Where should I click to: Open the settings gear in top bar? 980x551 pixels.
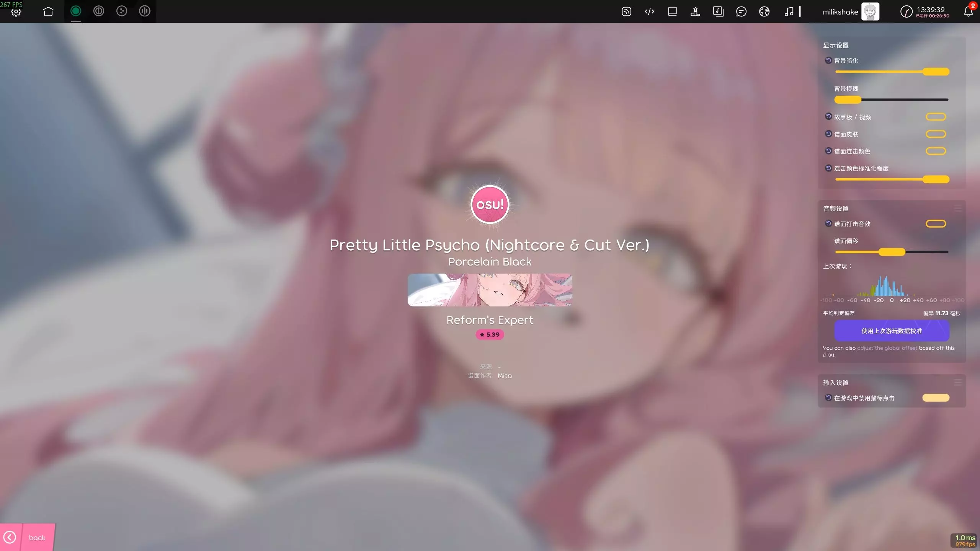pyautogui.click(x=16, y=12)
